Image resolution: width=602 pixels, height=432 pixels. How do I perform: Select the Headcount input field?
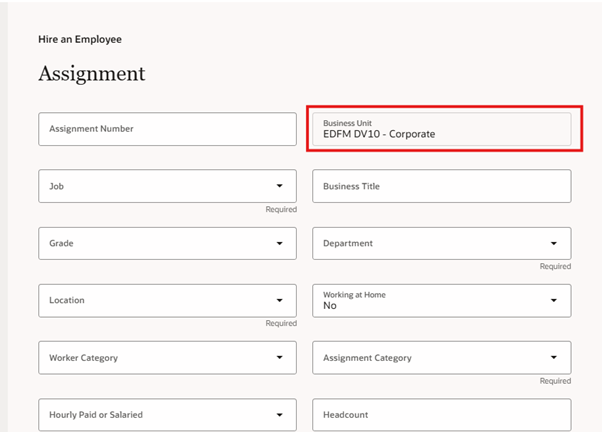click(441, 414)
